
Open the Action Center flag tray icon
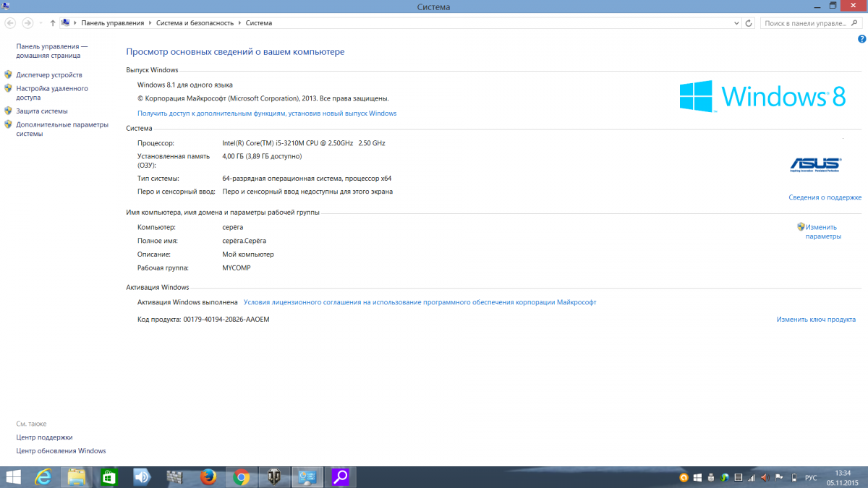(778, 478)
